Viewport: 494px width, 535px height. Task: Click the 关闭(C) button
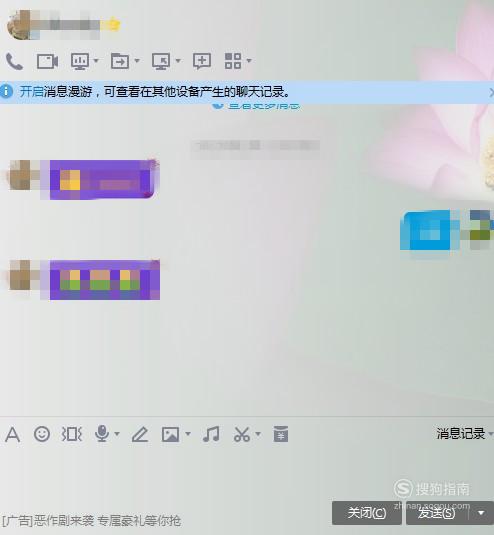pyautogui.click(x=367, y=513)
